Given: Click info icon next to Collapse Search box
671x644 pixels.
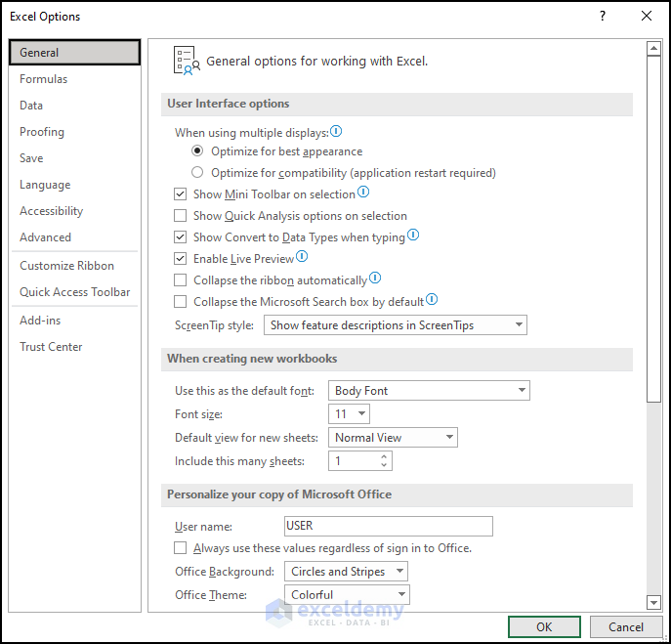Looking at the screenshot, I should (x=432, y=300).
